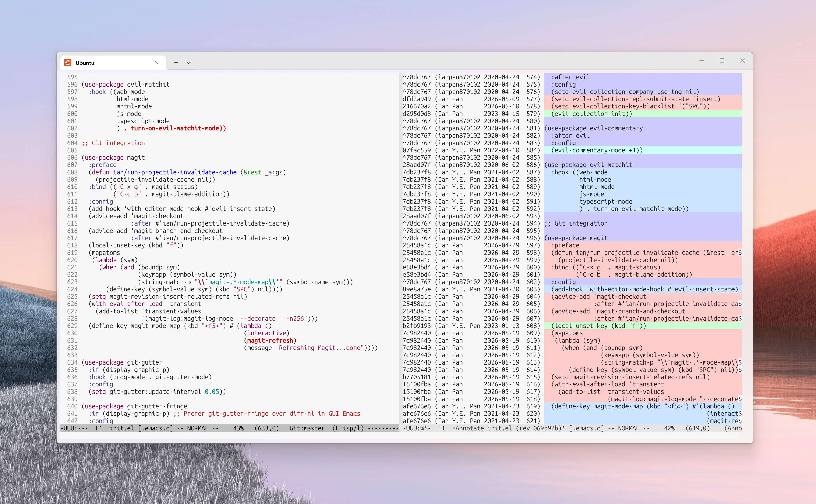Click commit hash 'd295d0d8' in annotate pane
This screenshot has height=504, width=816.
(417, 114)
